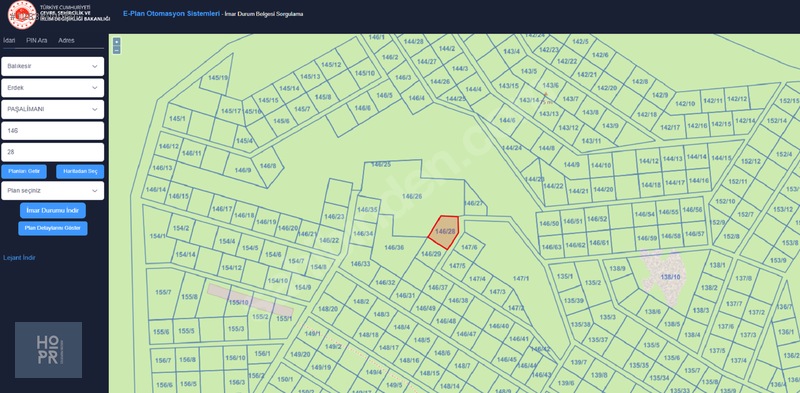Select parcel 137/8 on the map
This screenshot has width=800, height=393.
[x=743, y=278]
